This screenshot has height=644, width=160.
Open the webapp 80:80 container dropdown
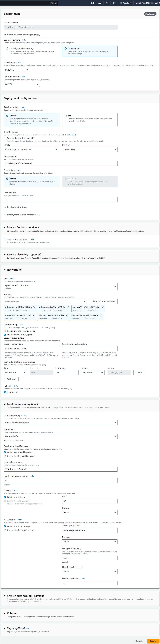(x=61, y=436)
